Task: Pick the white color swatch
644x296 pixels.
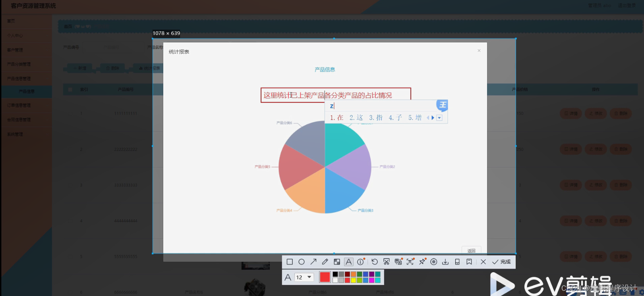Action: tap(335, 280)
